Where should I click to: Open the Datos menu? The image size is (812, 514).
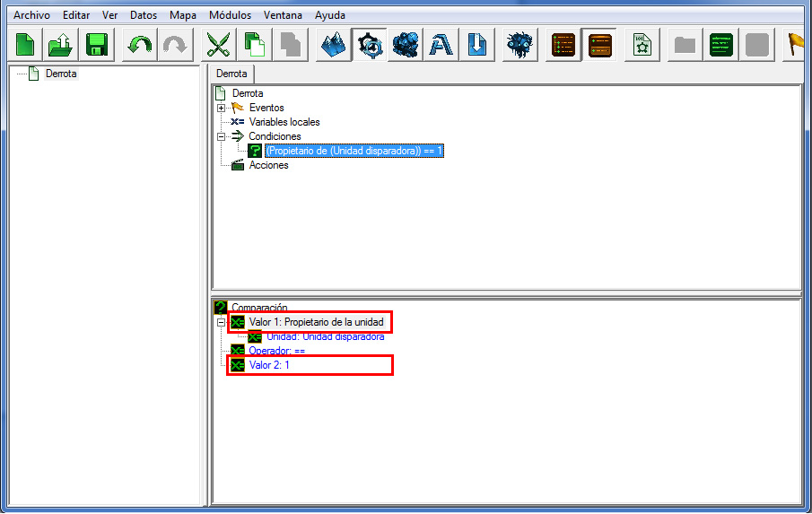pos(144,15)
